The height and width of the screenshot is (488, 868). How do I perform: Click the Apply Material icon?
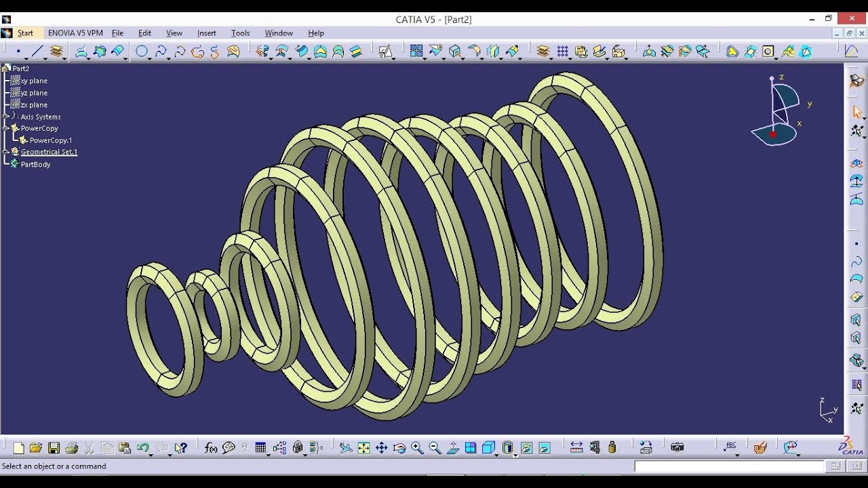760,448
